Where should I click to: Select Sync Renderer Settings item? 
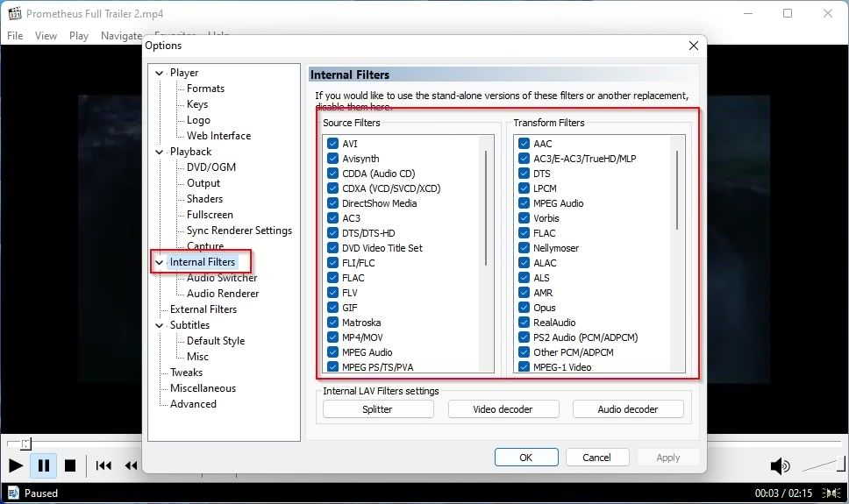tap(239, 230)
